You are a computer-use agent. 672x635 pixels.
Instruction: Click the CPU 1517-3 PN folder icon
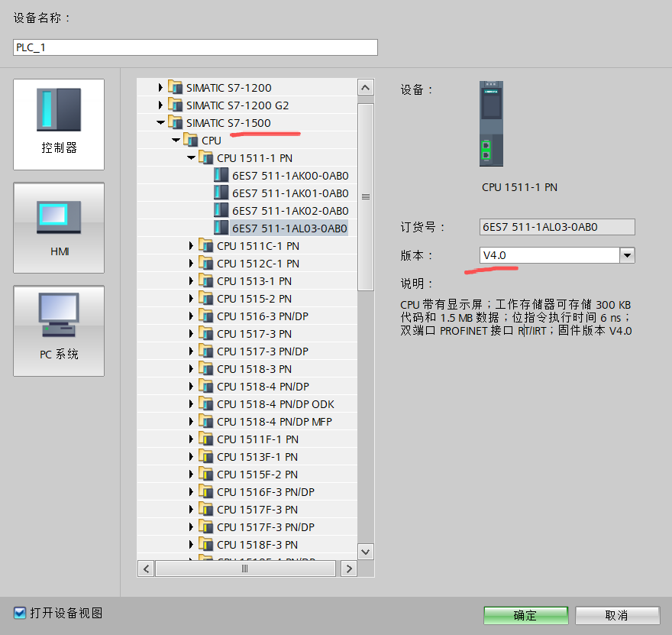205,334
